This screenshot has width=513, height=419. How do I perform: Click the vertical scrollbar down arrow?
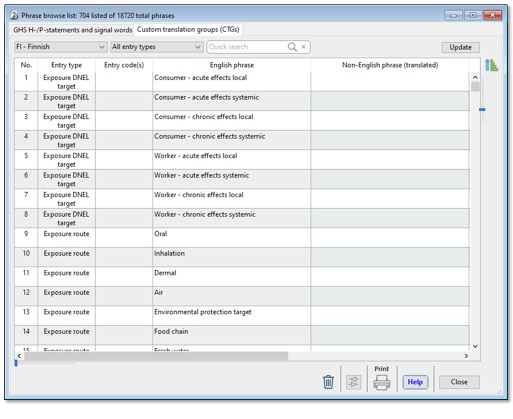click(x=475, y=346)
